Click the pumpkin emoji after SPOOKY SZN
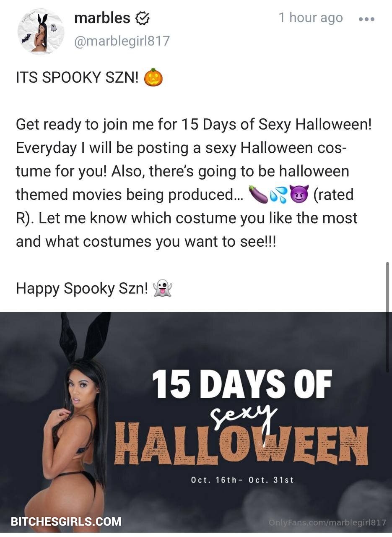Image resolution: width=392 pixels, height=537 pixels. 153,78
